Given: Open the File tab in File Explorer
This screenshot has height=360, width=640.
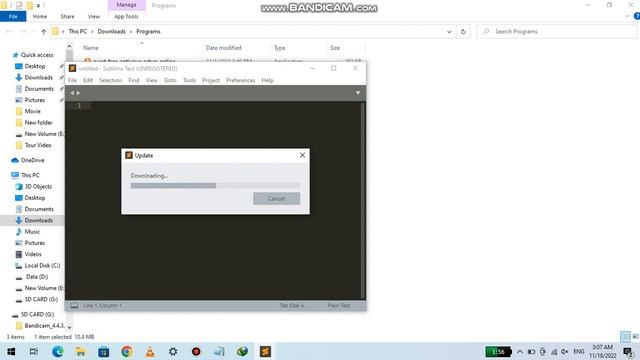Looking at the screenshot, I should click(13, 16).
